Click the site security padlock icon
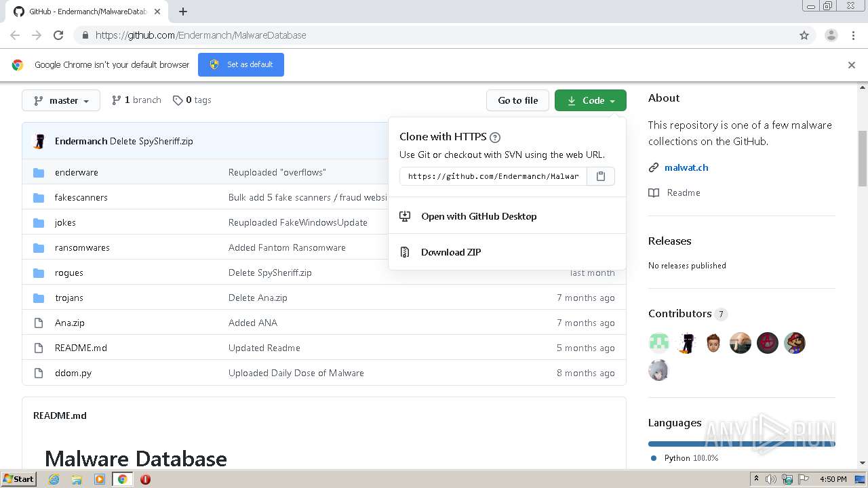Image resolution: width=868 pixels, height=488 pixels. 85,35
